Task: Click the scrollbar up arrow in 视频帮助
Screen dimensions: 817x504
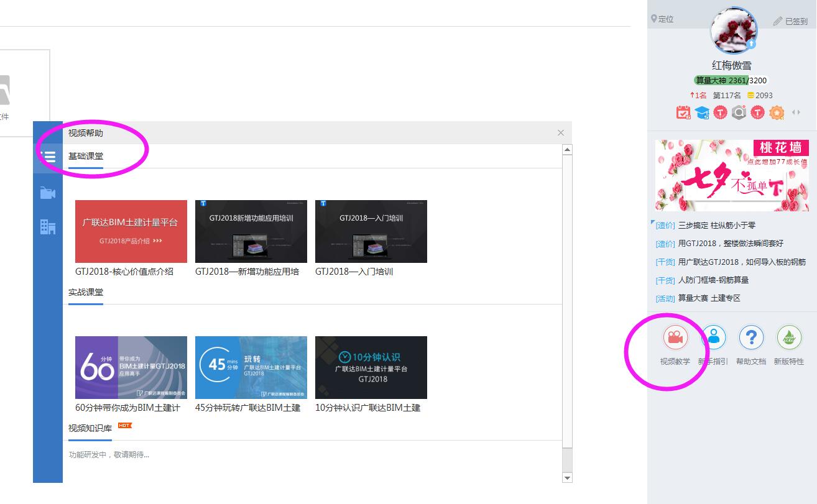Action: (x=567, y=150)
